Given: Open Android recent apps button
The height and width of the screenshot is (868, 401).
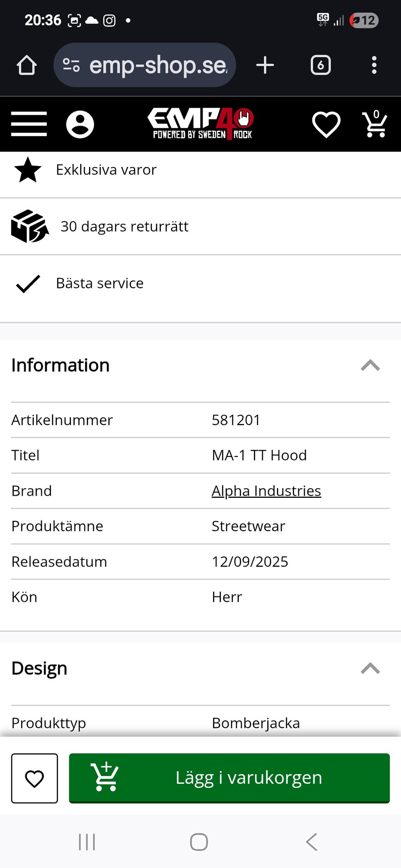Looking at the screenshot, I should point(87,842).
